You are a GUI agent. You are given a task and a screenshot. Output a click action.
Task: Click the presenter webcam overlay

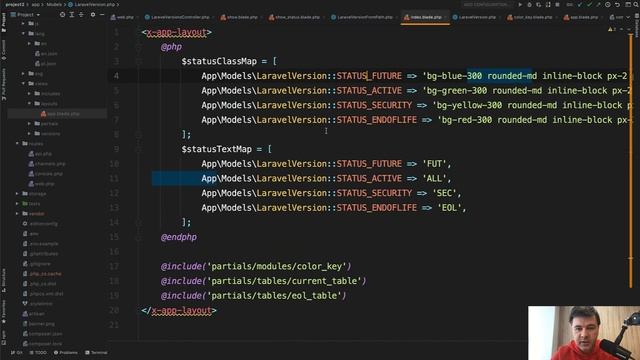584,333
